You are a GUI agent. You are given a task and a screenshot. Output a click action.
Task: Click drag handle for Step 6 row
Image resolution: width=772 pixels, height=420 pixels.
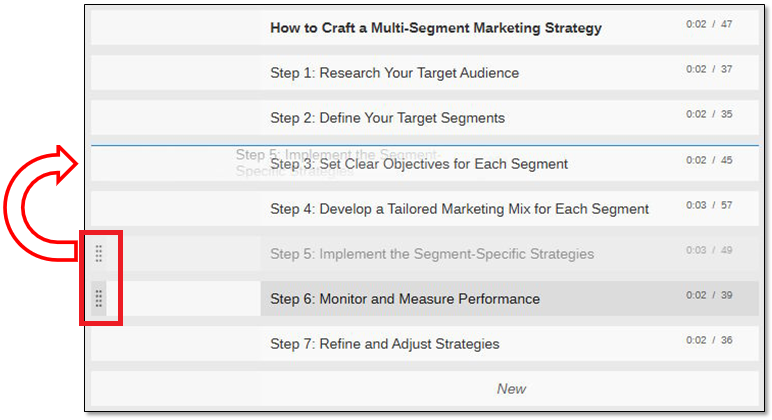point(99,298)
